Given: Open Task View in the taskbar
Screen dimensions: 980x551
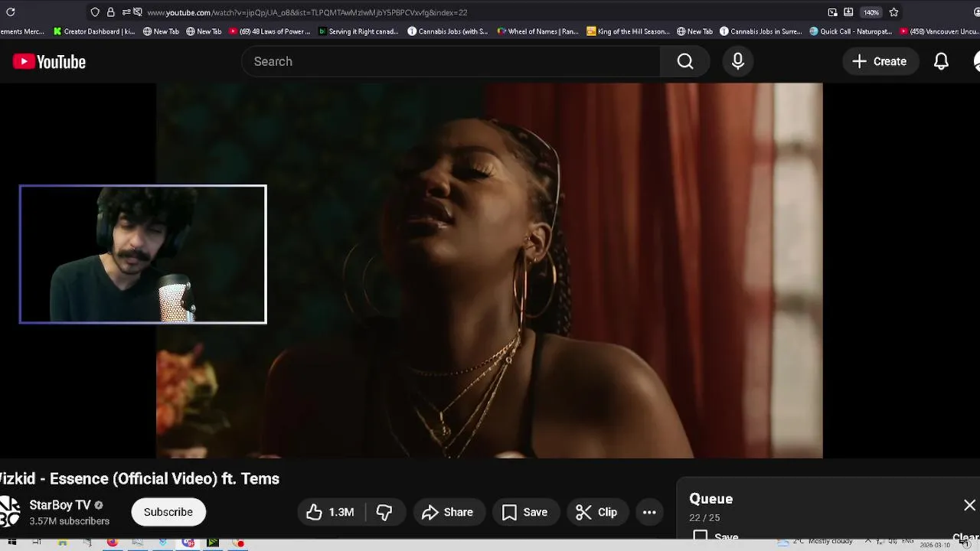Looking at the screenshot, I should point(37,543).
